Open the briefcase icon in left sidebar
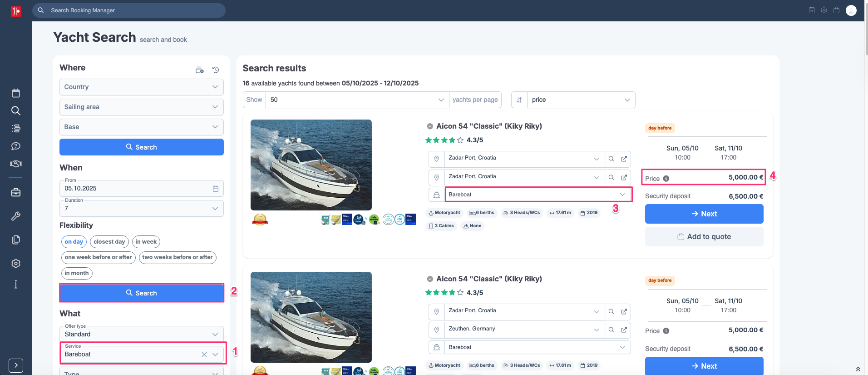This screenshot has width=868, height=375. 16,193
